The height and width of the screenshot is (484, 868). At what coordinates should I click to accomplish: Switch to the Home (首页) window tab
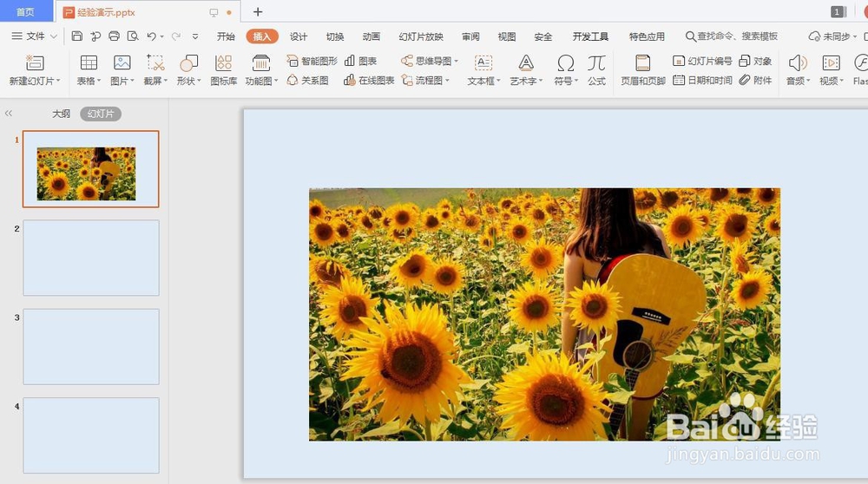(25, 11)
